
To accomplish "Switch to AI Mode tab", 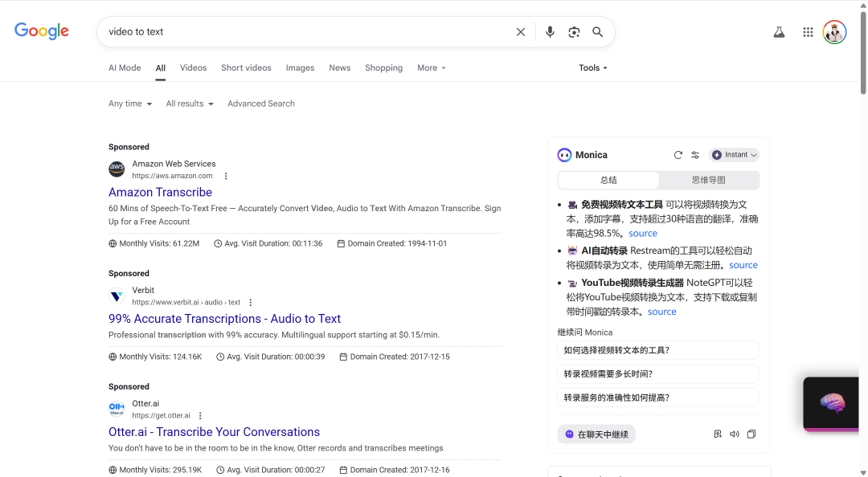I will [125, 67].
